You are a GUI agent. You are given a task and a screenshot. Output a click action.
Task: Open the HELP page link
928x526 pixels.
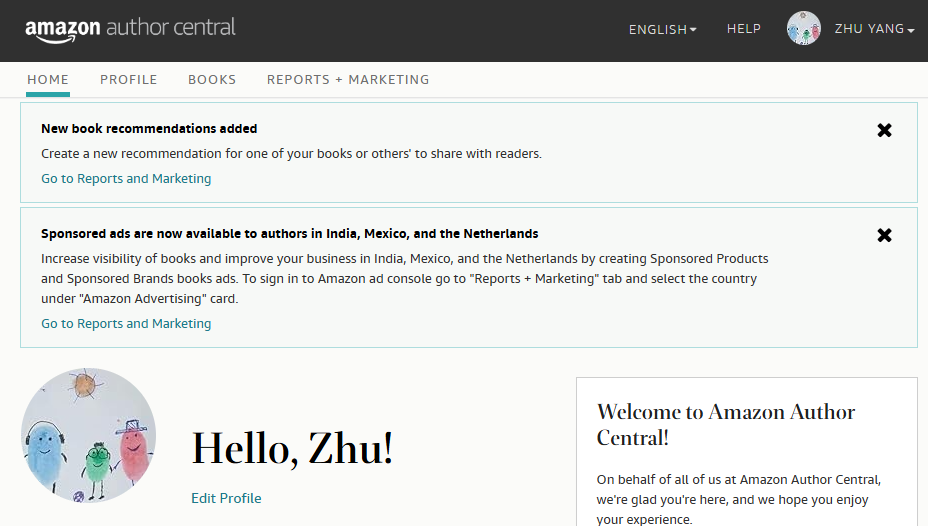click(743, 29)
